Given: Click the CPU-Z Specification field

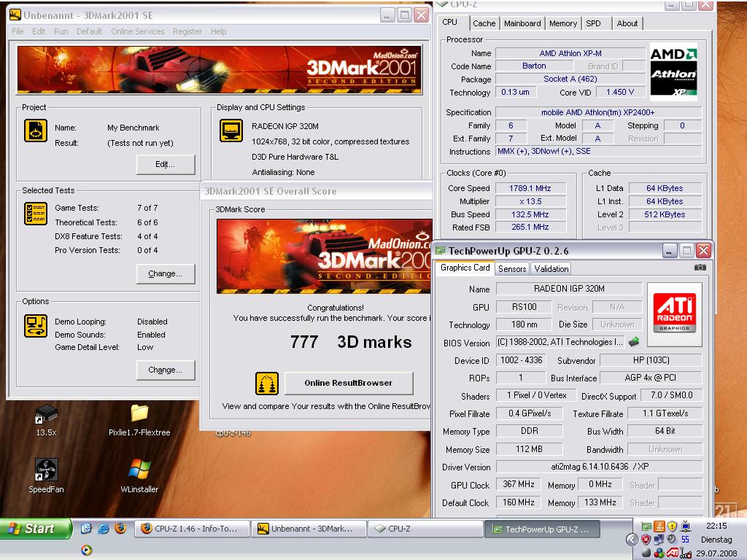Looking at the screenshot, I should click(598, 113).
